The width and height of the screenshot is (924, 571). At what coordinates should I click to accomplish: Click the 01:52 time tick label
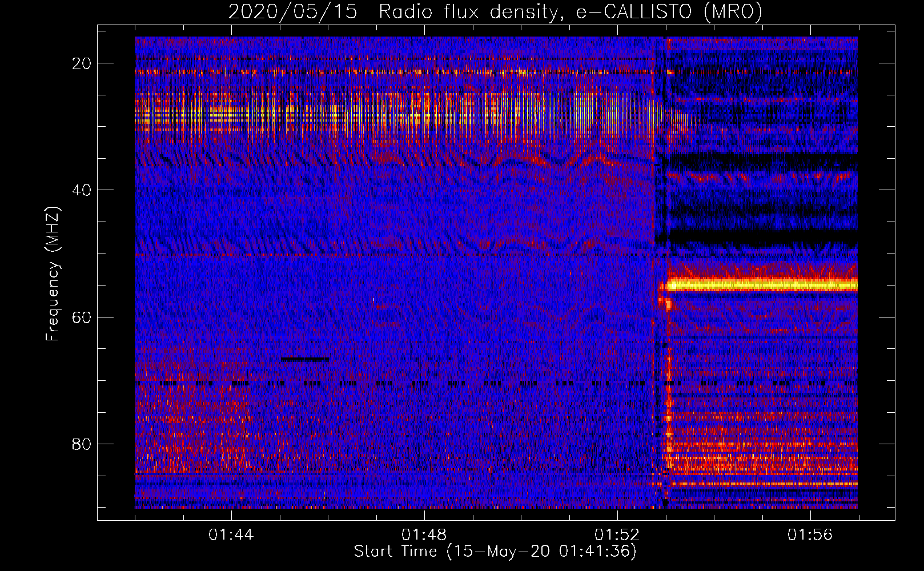617,534
